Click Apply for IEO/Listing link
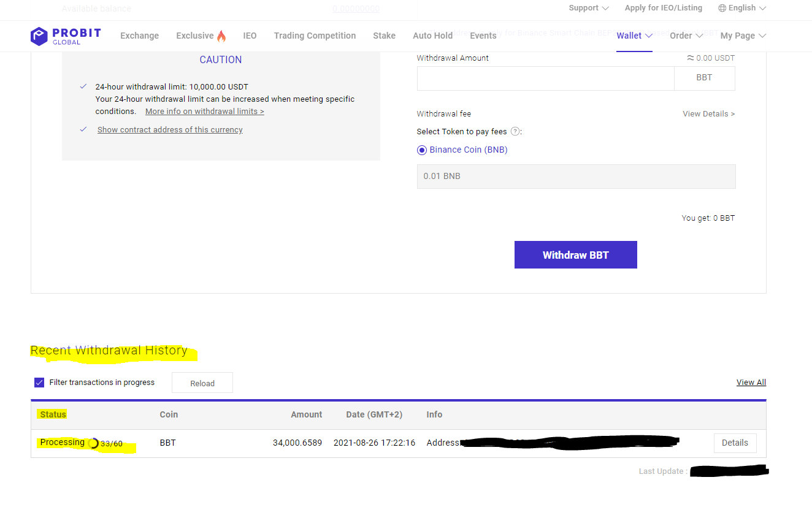Image resolution: width=812 pixels, height=526 pixels. (x=664, y=8)
